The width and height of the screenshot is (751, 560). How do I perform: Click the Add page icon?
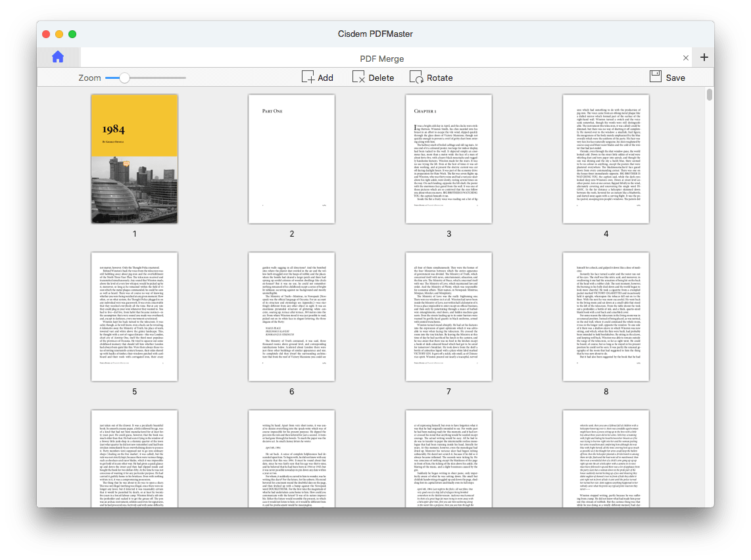click(308, 78)
